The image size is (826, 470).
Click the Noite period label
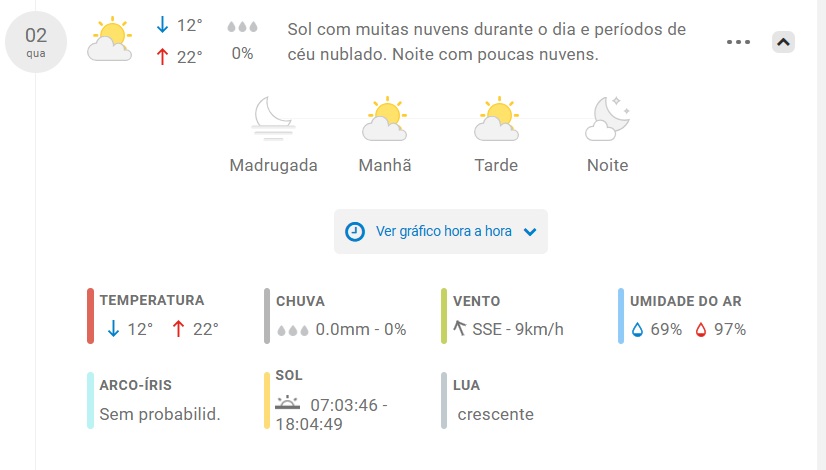pyautogui.click(x=607, y=165)
